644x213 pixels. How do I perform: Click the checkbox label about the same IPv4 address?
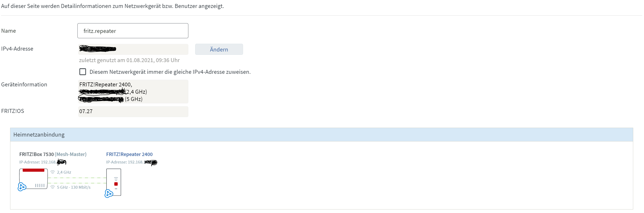[x=170, y=72]
